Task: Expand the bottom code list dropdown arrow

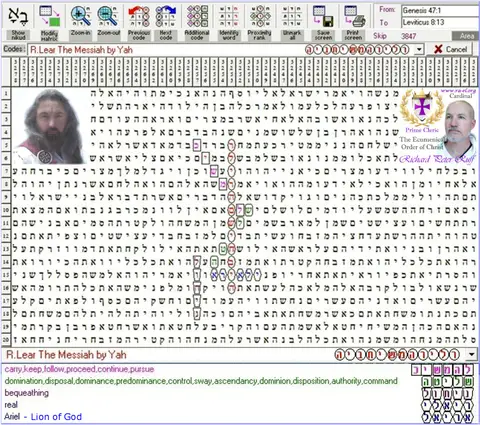Action: (472, 354)
